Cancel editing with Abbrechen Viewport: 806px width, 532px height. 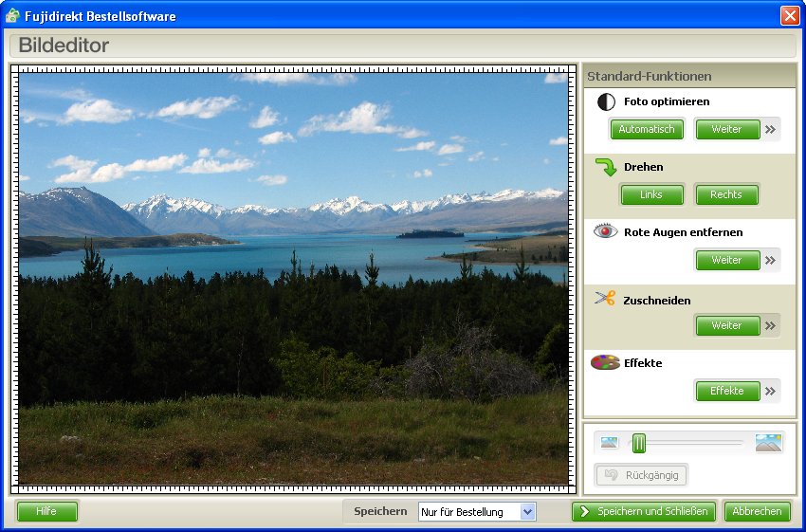(758, 511)
